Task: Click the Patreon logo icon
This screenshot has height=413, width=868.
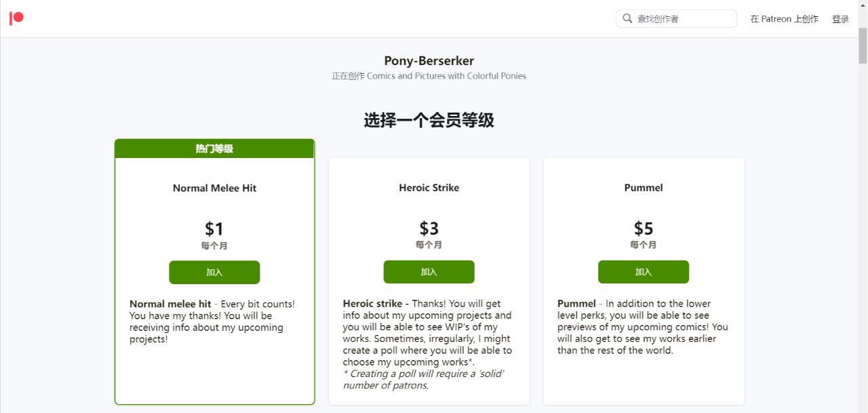Action: (x=16, y=18)
